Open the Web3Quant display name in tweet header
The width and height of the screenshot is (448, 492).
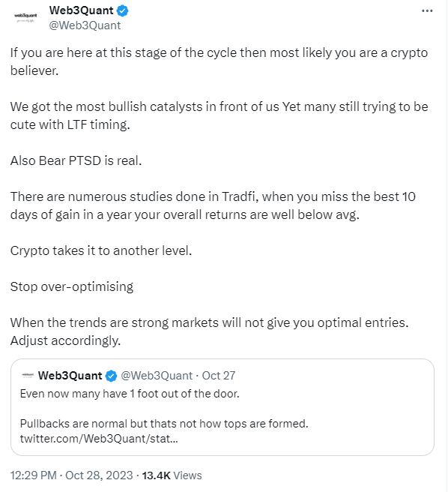(x=81, y=10)
